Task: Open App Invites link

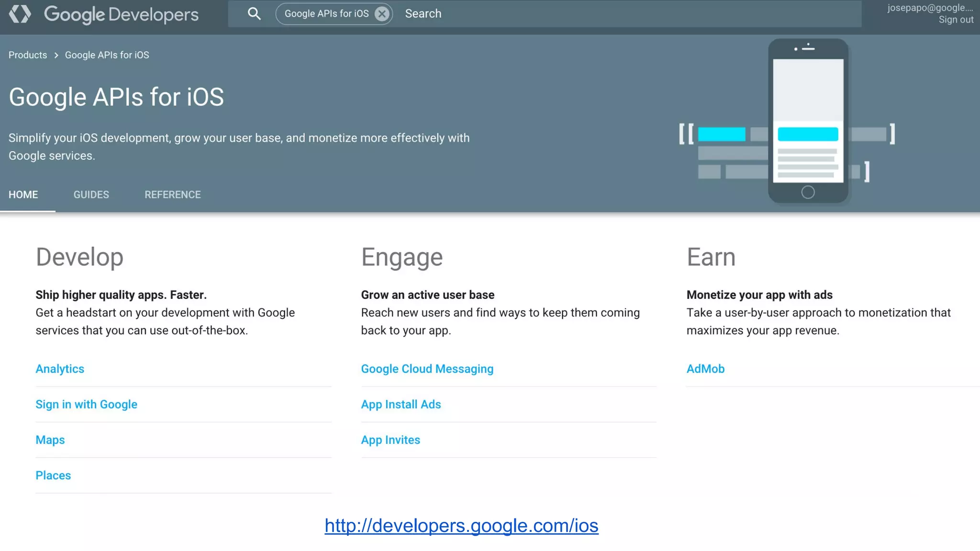Action: click(x=390, y=440)
